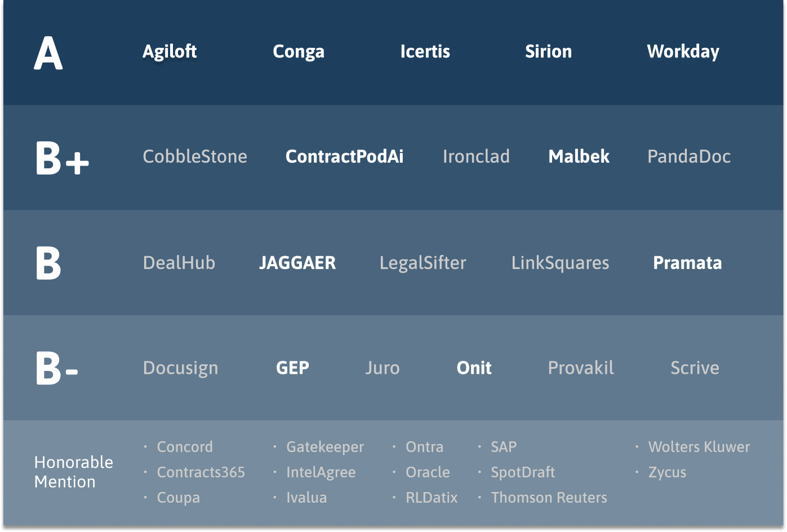Select the ContractPodAi vendor name

(344, 157)
